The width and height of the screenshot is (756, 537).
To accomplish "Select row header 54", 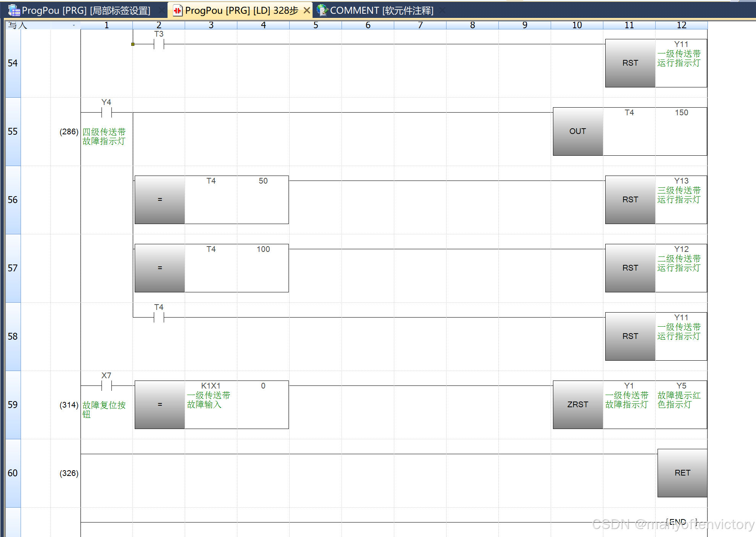I will point(13,63).
